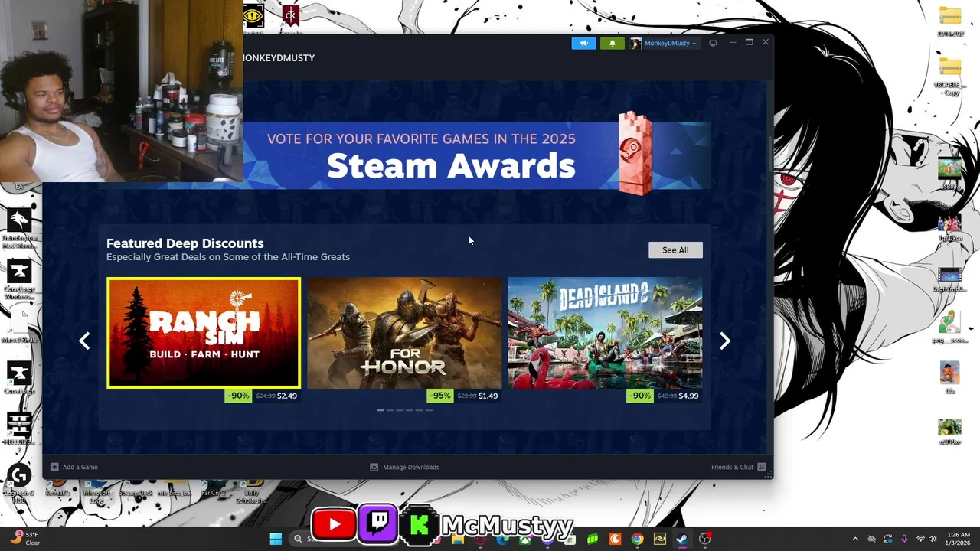Open the Bully Scholarship desktop shortcut
Screen dimensions: 980x551
(252, 493)
